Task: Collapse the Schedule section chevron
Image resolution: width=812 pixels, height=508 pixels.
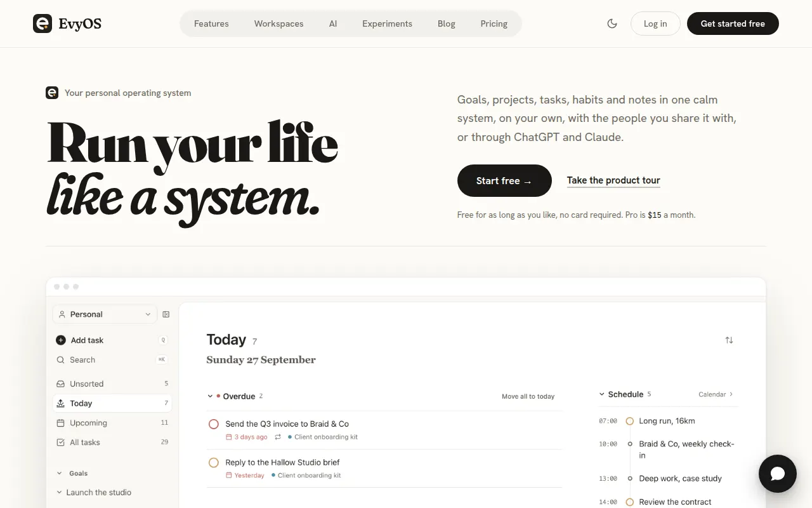Action: click(x=602, y=394)
